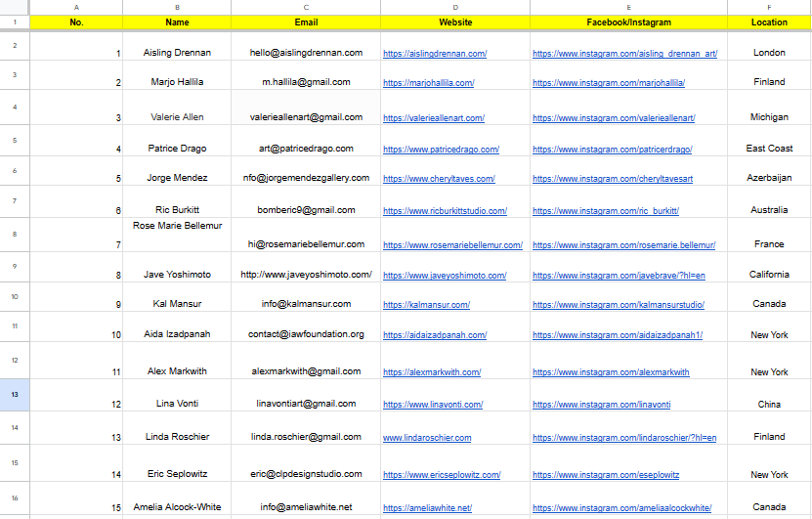The width and height of the screenshot is (812, 519).
Task: Click the Website header cell
Action: (x=455, y=22)
